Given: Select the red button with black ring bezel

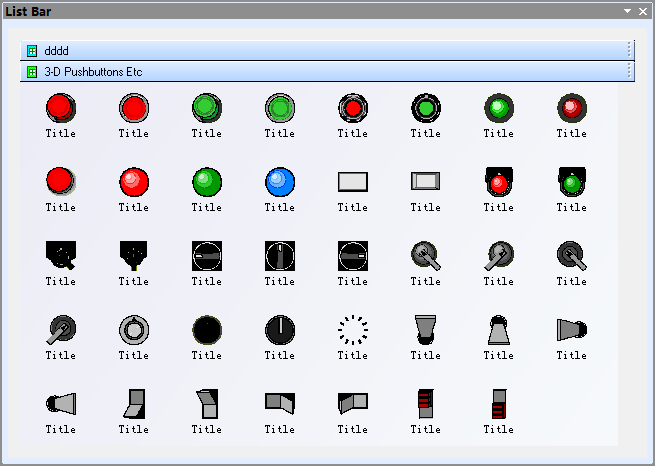Looking at the screenshot, I should point(353,108).
